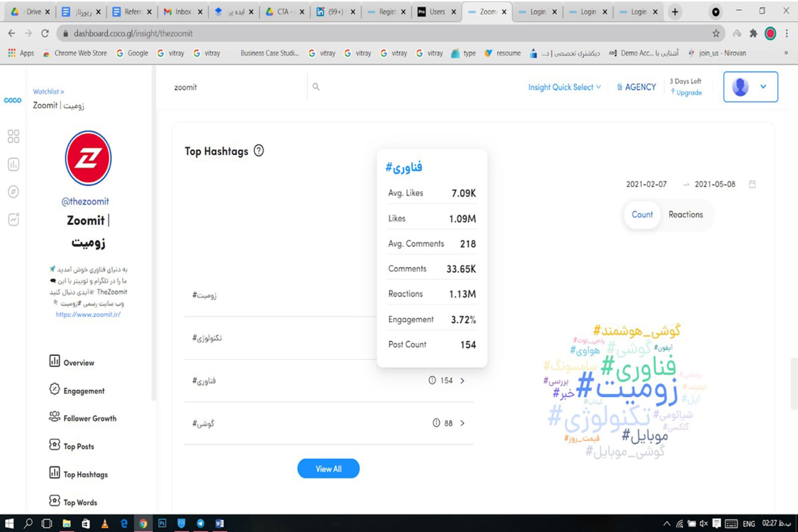
Task: Click the calendar date picker icon
Action: [x=752, y=184]
